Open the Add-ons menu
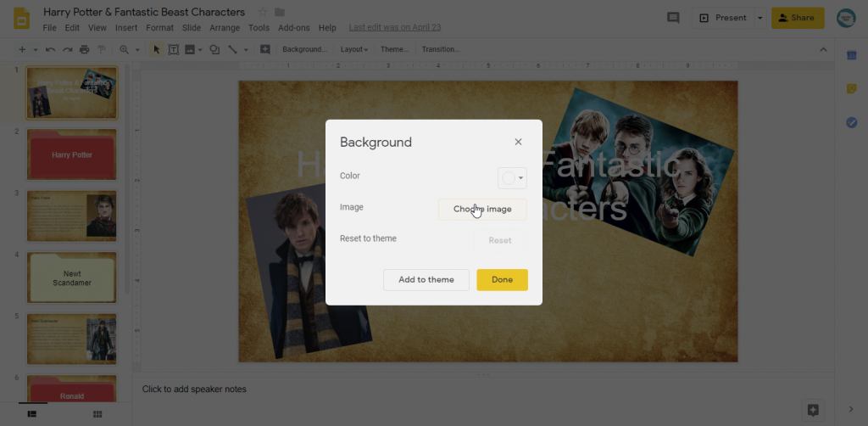 (294, 28)
